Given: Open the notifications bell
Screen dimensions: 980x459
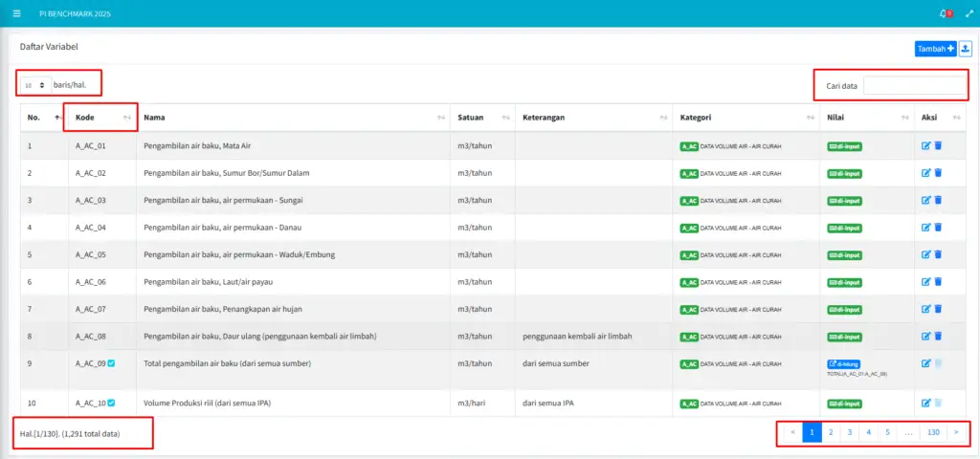Looking at the screenshot, I should tap(944, 13).
